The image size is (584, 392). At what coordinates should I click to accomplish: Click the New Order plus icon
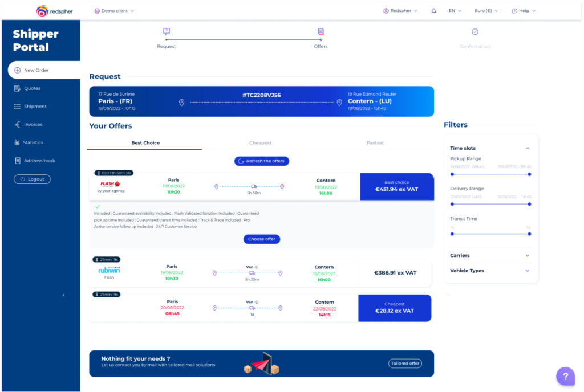(18, 70)
